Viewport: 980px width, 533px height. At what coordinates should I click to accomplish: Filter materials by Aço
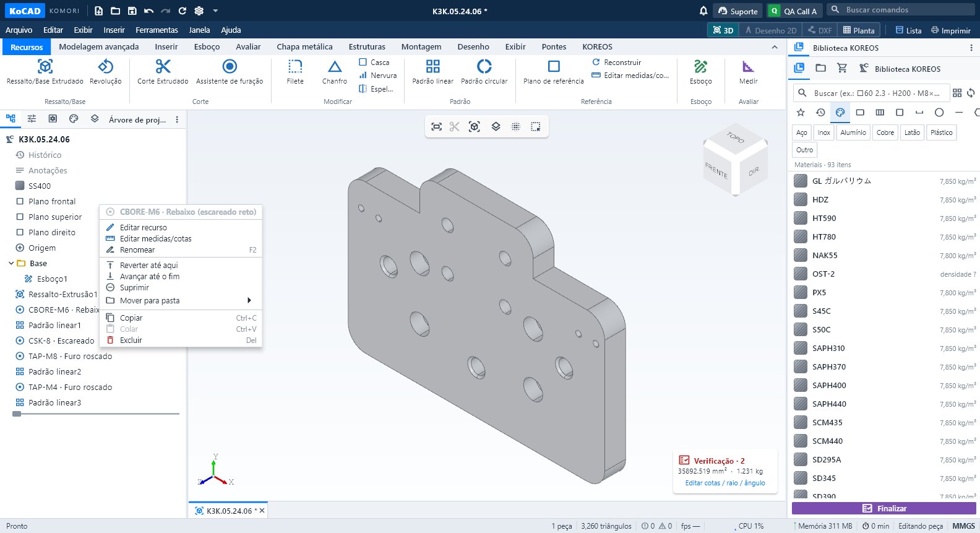pos(802,132)
